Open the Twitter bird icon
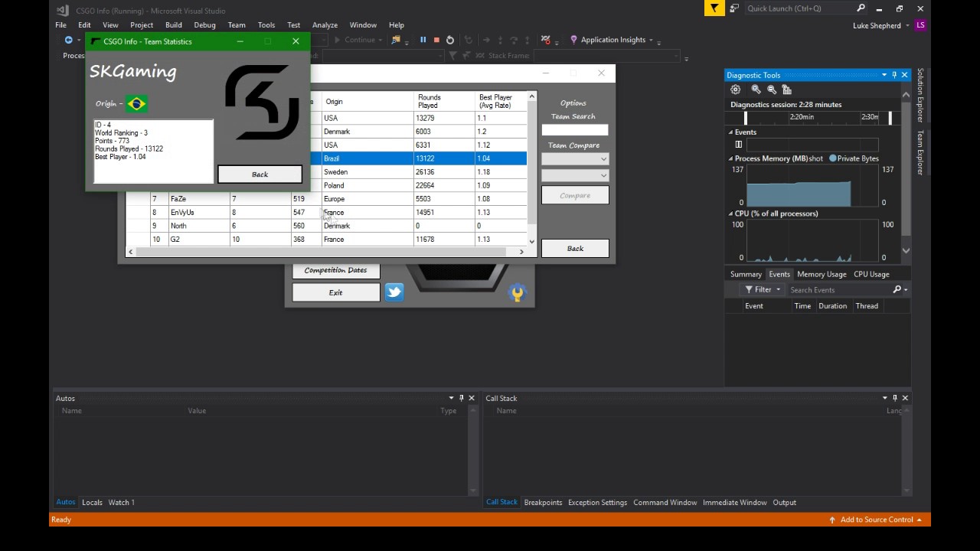Image resolution: width=980 pixels, height=551 pixels. [x=394, y=292]
